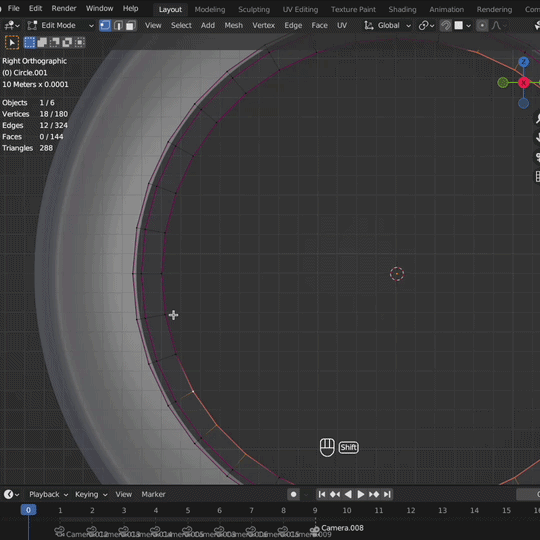Expand the Keying popover

point(91,495)
